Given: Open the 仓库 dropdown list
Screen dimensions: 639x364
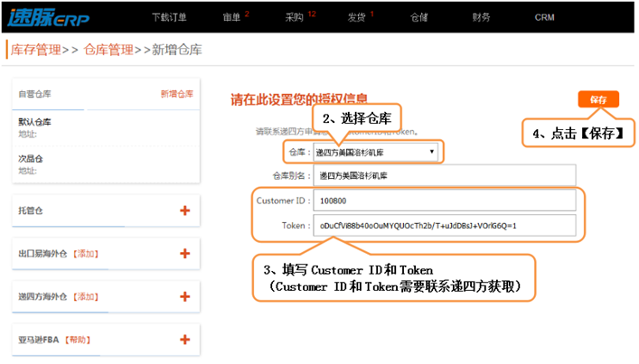Looking at the screenshot, I should point(378,153).
